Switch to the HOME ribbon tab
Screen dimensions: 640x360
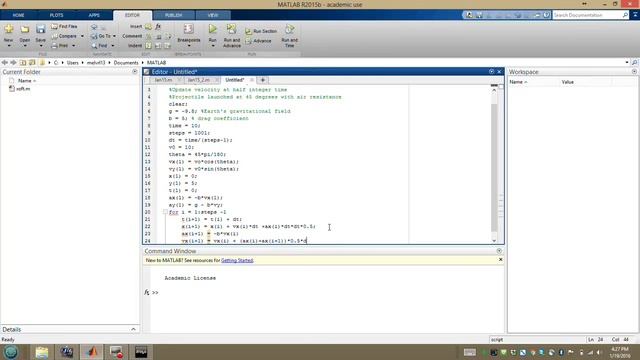click(18, 15)
